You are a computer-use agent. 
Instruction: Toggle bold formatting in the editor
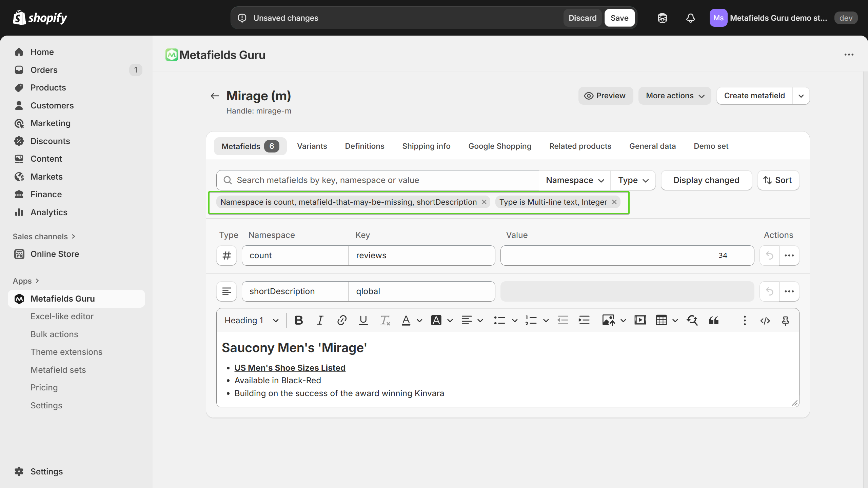pos(298,320)
